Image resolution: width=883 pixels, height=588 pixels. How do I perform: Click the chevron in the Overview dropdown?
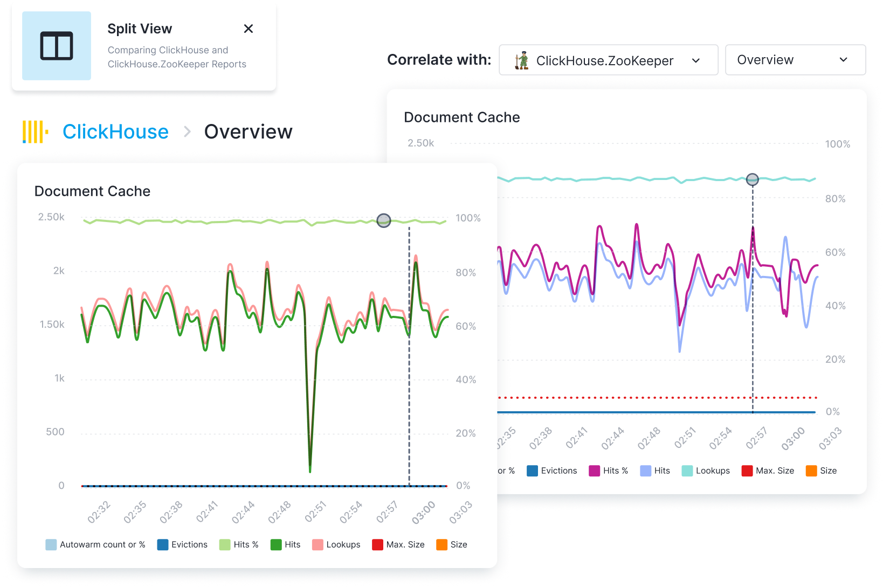pos(844,60)
